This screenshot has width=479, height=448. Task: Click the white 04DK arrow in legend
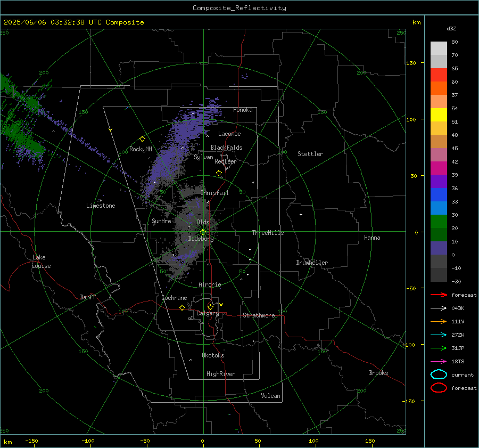click(439, 308)
